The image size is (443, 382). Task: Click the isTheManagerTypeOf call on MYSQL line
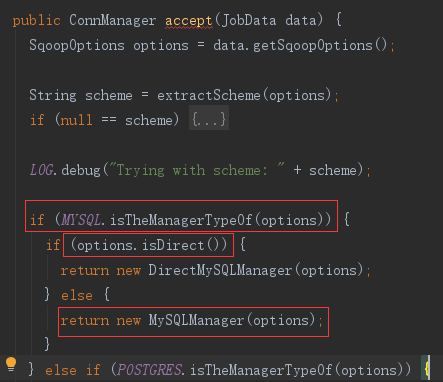pos(181,220)
